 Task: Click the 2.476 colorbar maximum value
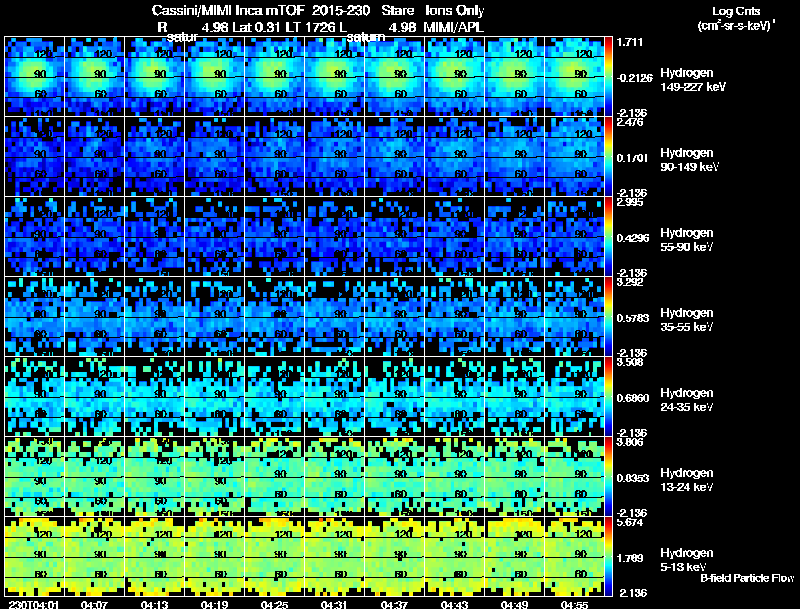coord(630,122)
